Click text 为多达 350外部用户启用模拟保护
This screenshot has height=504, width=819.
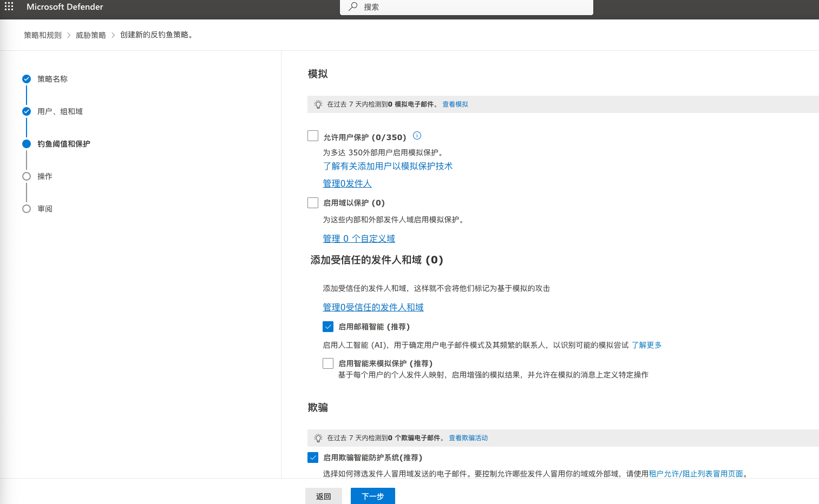384,152
